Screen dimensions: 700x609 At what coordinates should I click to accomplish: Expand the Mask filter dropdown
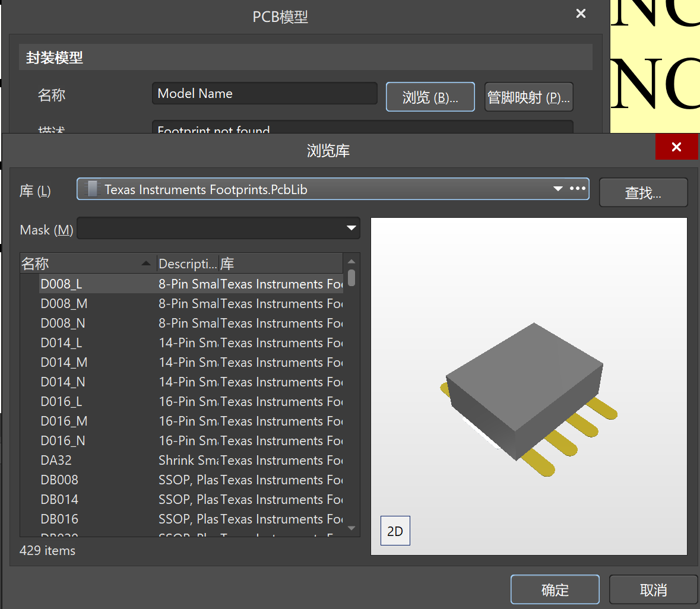(351, 229)
